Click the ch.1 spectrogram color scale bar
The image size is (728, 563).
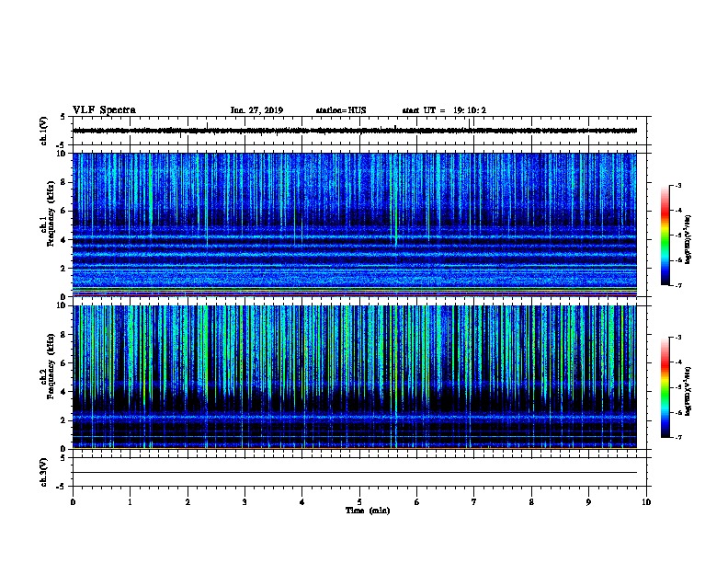[x=665, y=236]
